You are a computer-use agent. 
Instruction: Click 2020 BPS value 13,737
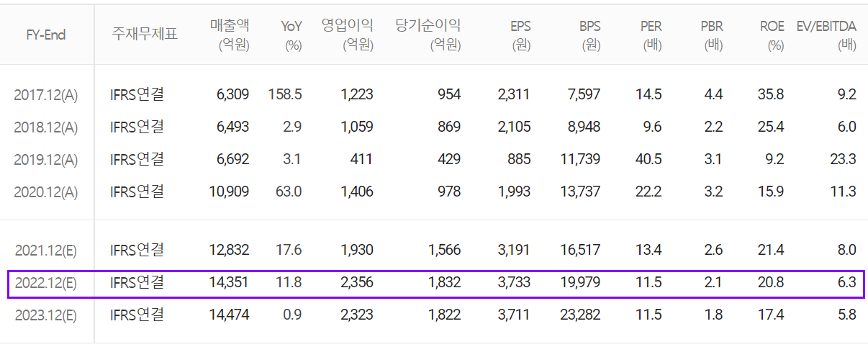[580, 191]
